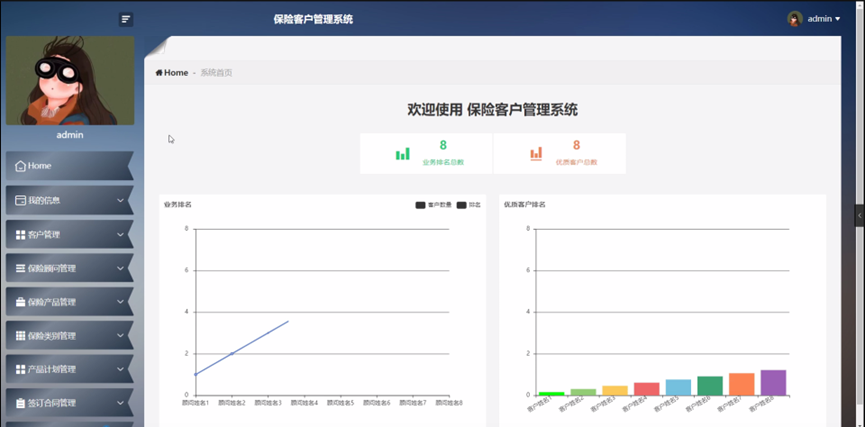Click the dark green 客户姓名6 bar
Image resolution: width=865 pixels, height=427 pixels.
click(x=711, y=386)
